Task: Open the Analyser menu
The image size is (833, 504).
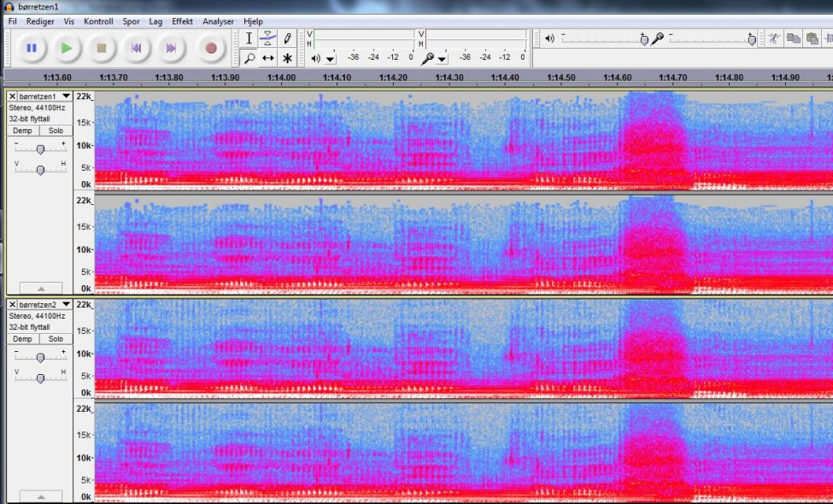Action: click(x=218, y=21)
